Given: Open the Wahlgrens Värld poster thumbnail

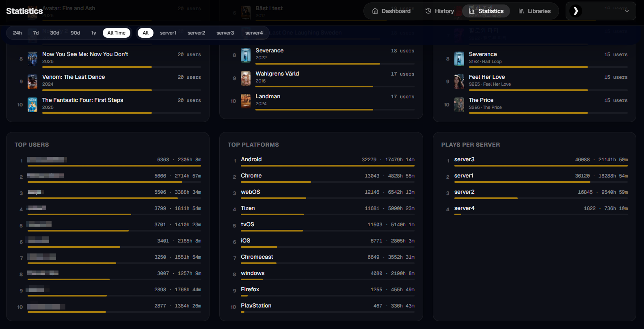Looking at the screenshot, I should point(246,78).
